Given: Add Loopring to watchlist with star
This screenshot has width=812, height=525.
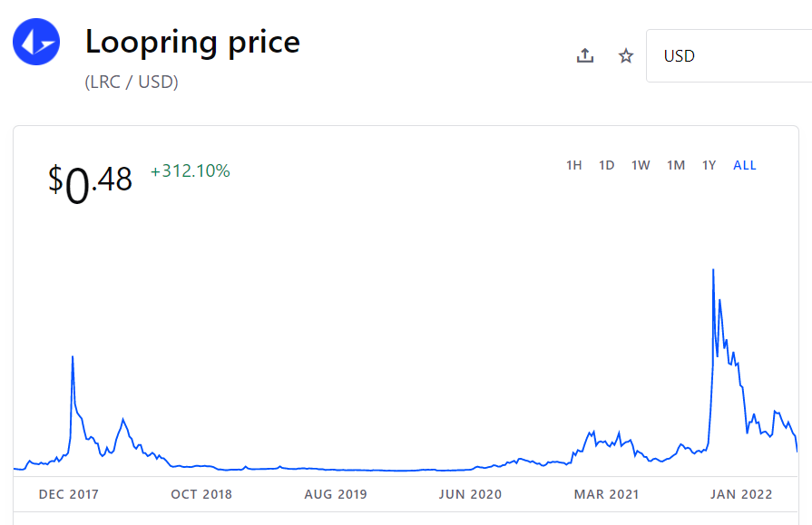Looking at the screenshot, I should click(626, 56).
